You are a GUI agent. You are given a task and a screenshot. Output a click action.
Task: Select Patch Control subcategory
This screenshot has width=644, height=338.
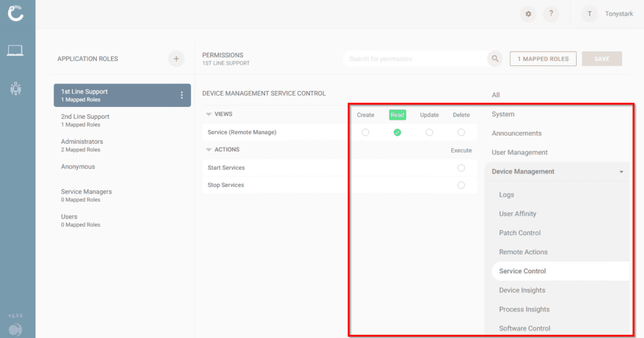[519, 233]
